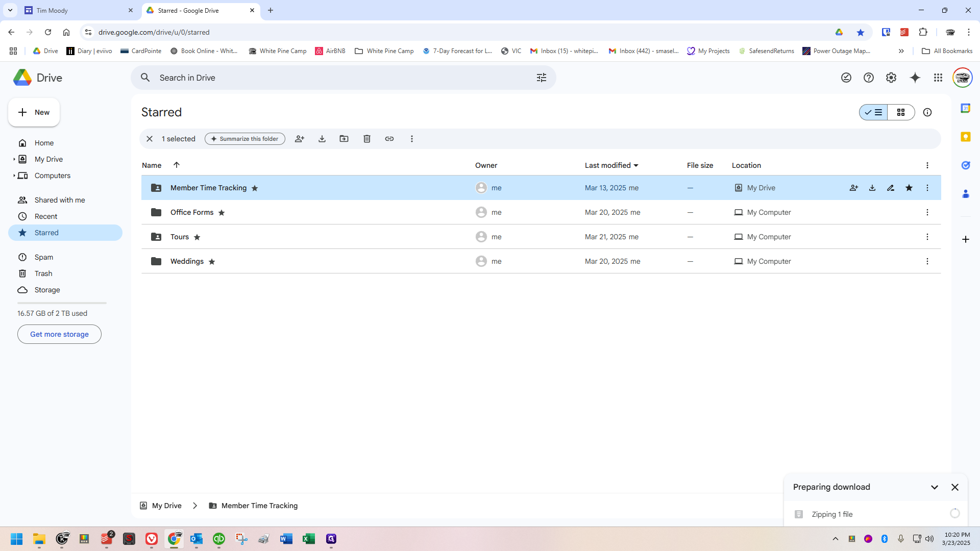Viewport: 980px width, 551px height.
Task: Collapse the Preparing download panel
Action: coord(935,487)
